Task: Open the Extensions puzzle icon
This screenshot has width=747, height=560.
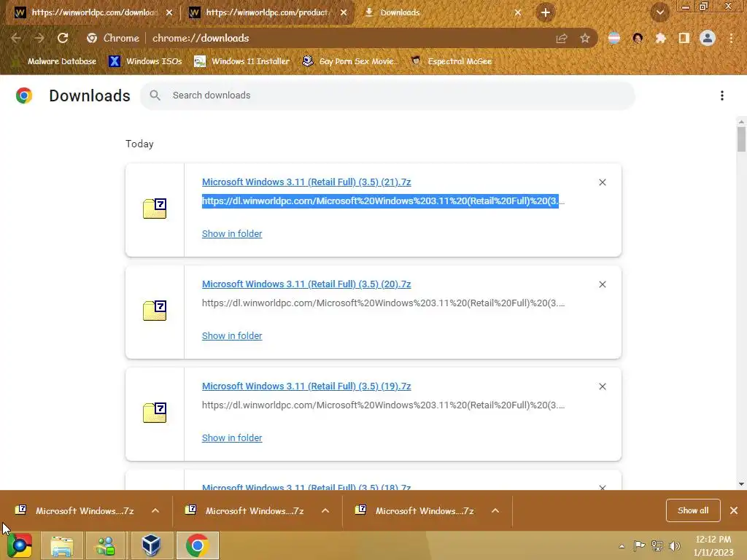Action: [661, 38]
